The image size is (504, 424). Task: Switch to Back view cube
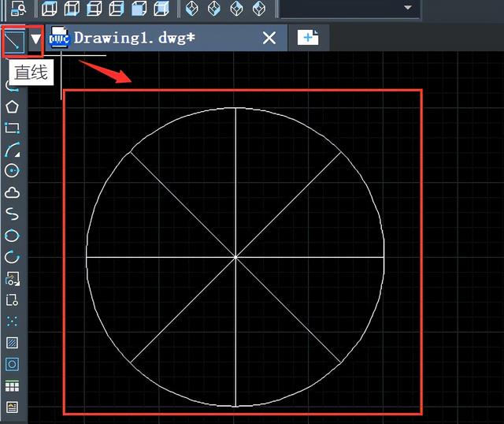pos(161,9)
